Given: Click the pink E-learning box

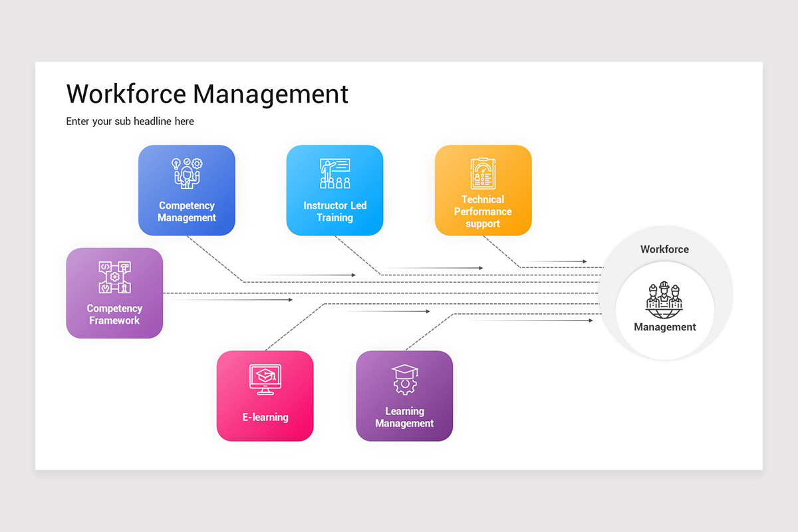Looking at the screenshot, I should pos(265,396).
